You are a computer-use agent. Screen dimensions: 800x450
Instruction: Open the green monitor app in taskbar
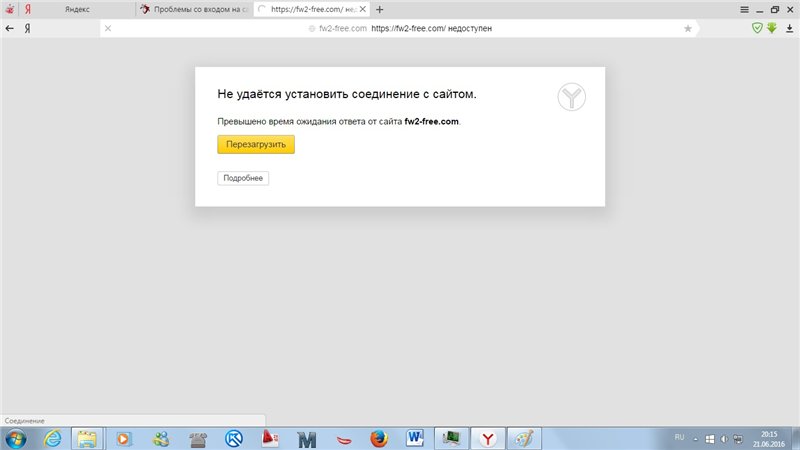click(x=452, y=439)
